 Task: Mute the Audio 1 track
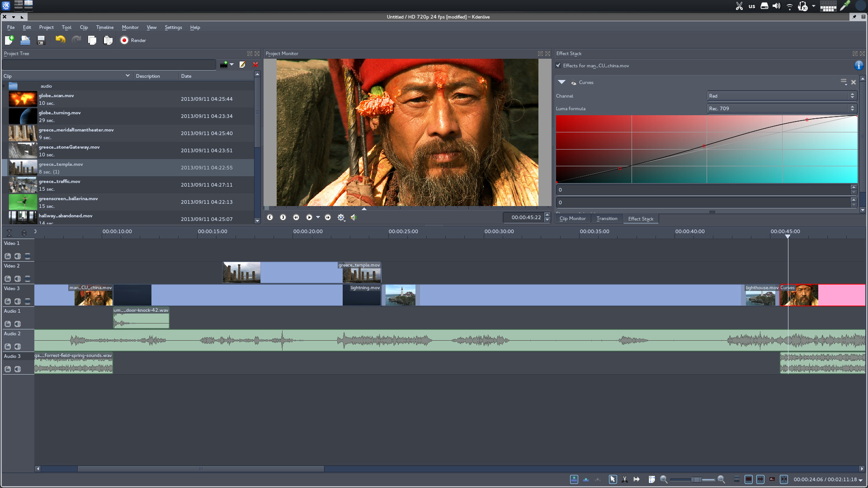point(17,324)
